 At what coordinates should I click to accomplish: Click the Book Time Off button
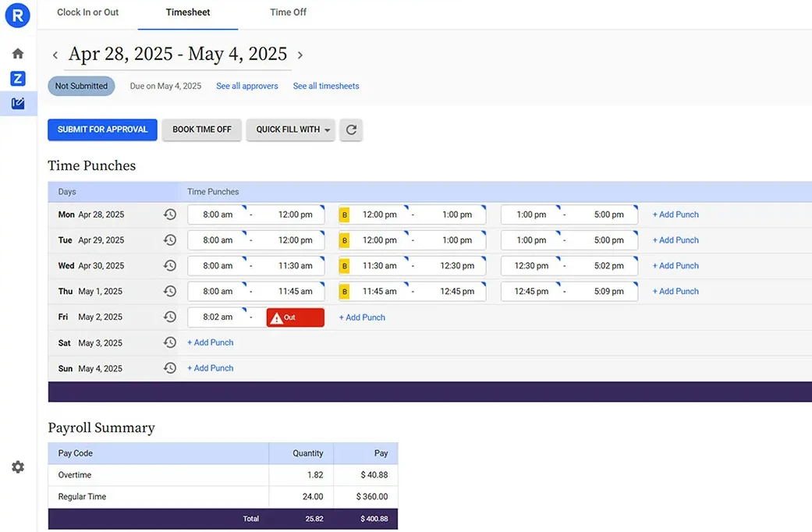[201, 129]
